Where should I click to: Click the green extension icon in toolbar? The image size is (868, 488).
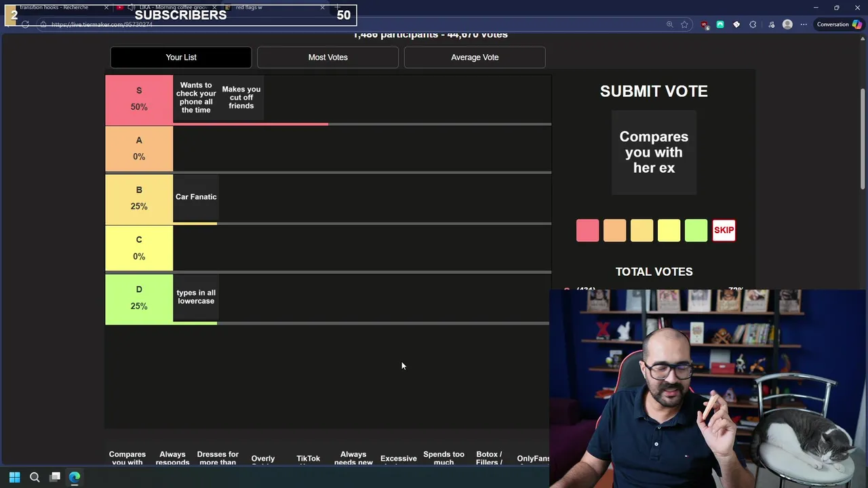[x=720, y=24]
